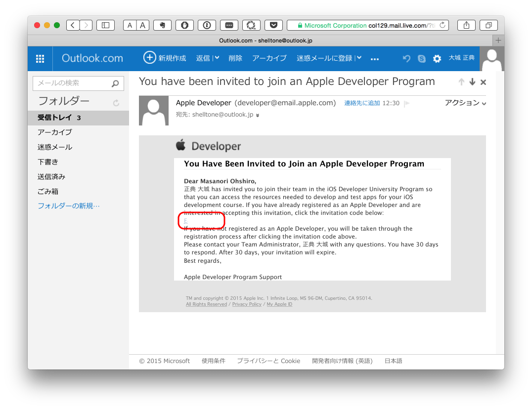Go to next message with down arrow
The height and width of the screenshot is (409, 532).
tap(472, 82)
